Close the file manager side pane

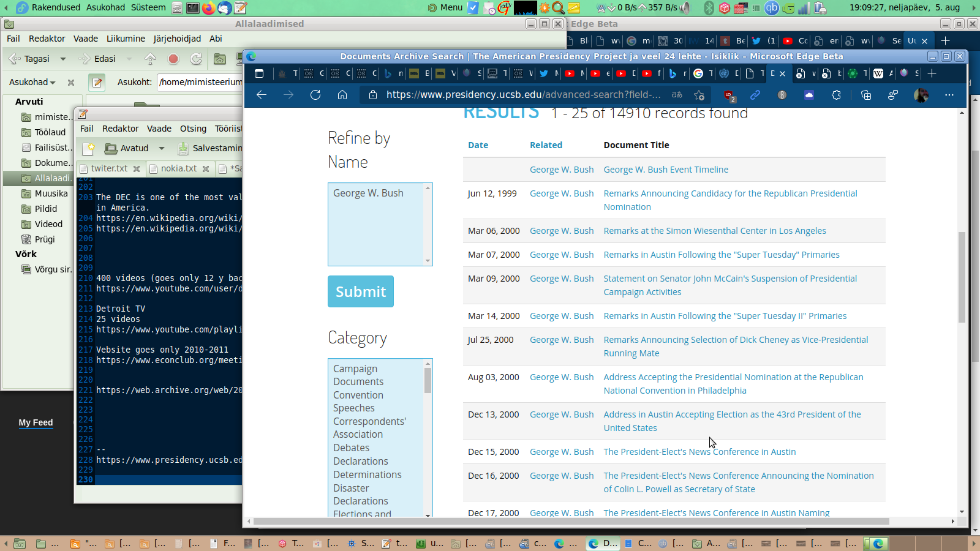pos(71,82)
